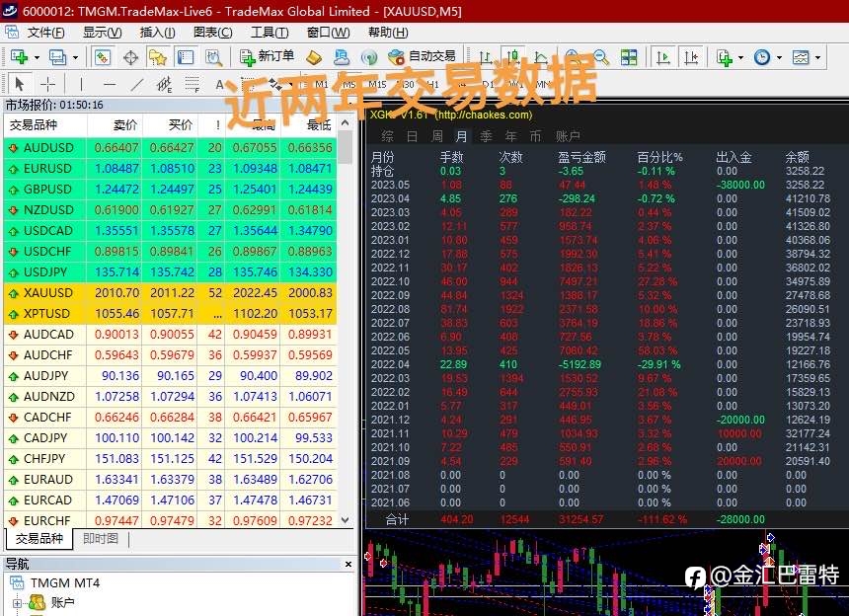
Task: Select the 账户 statistics tab
Action: [568, 136]
